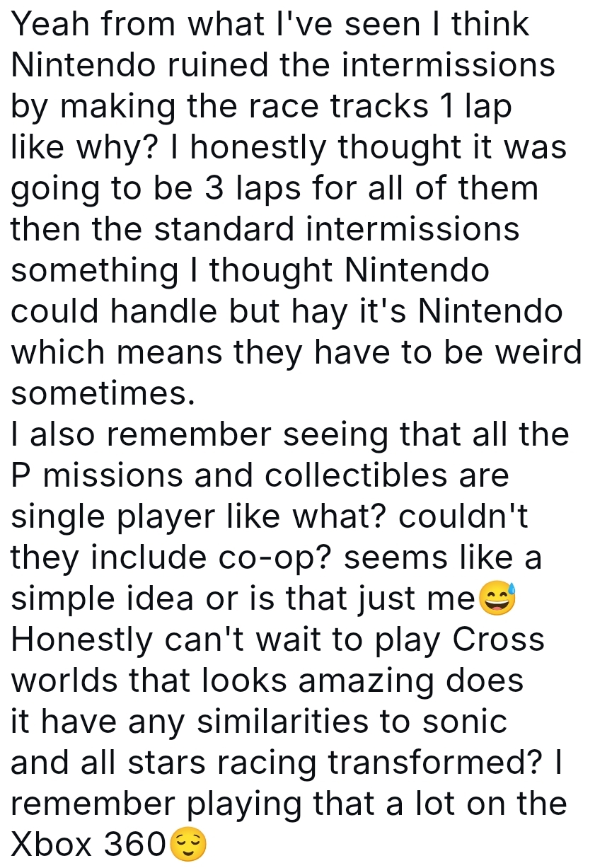This screenshot has width=595, height=868.
Task: Click the text "1 lap"
Action: coord(475,107)
